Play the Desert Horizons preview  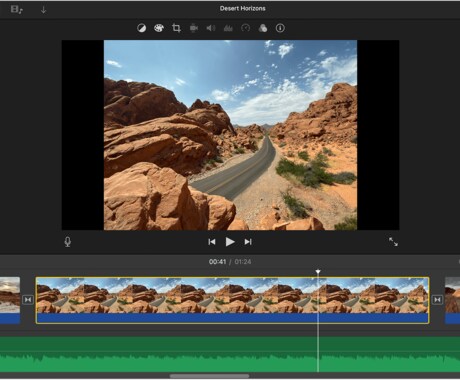tap(230, 242)
